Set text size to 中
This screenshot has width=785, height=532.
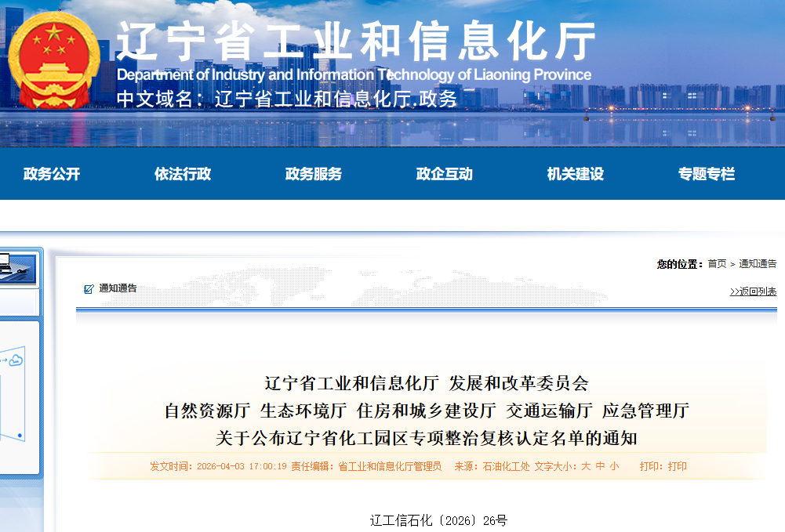pos(600,466)
